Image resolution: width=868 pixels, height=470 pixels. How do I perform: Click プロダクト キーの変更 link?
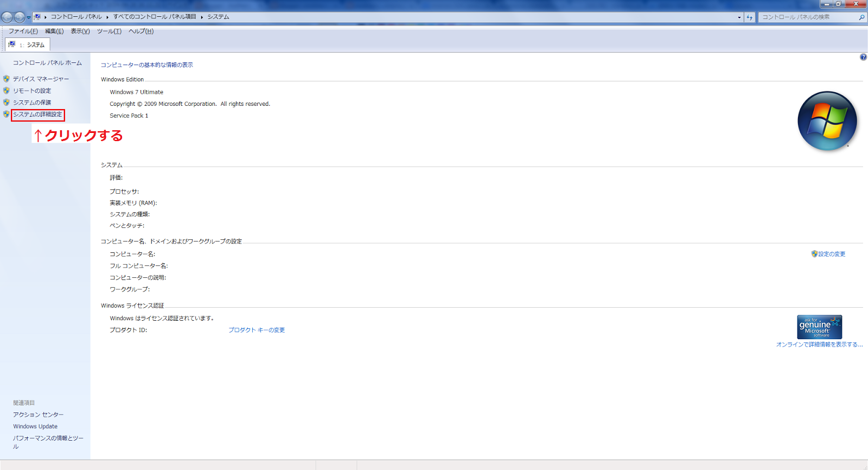click(x=257, y=330)
